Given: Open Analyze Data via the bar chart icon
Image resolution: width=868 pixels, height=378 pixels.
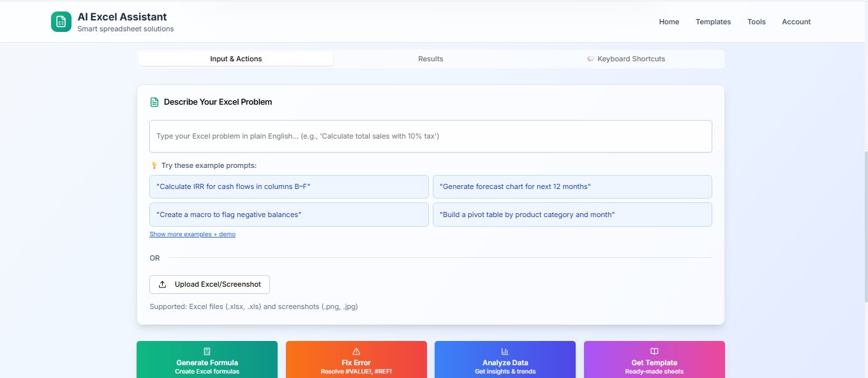Looking at the screenshot, I should (x=505, y=350).
